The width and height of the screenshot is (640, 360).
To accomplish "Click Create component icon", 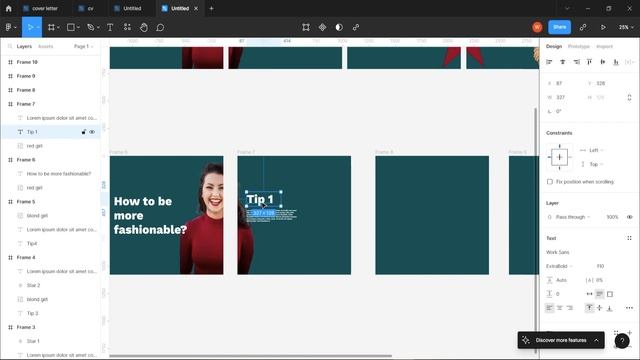I will tap(322, 27).
